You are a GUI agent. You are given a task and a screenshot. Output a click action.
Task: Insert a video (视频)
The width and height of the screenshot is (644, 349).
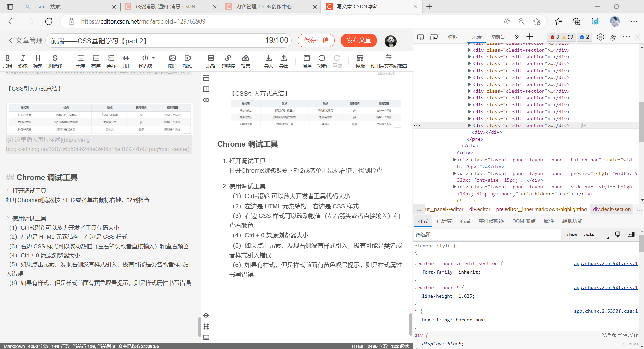click(x=188, y=61)
